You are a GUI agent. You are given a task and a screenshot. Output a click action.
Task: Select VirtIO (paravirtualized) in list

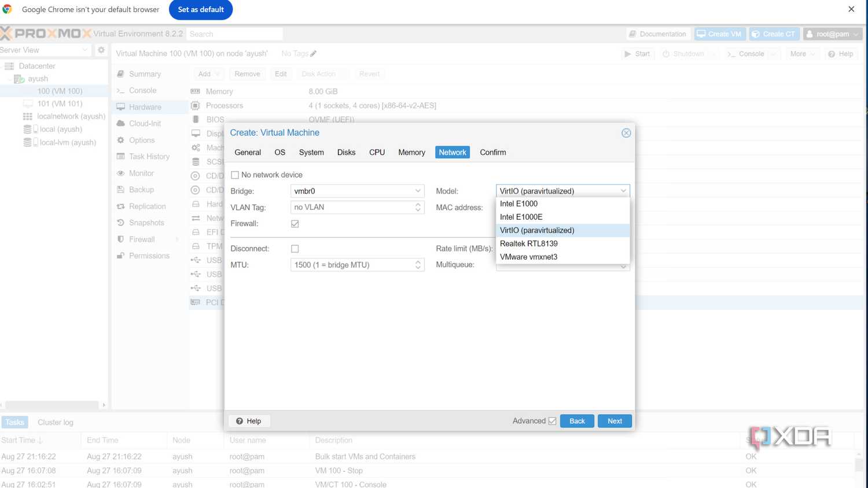pyautogui.click(x=562, y=230)
